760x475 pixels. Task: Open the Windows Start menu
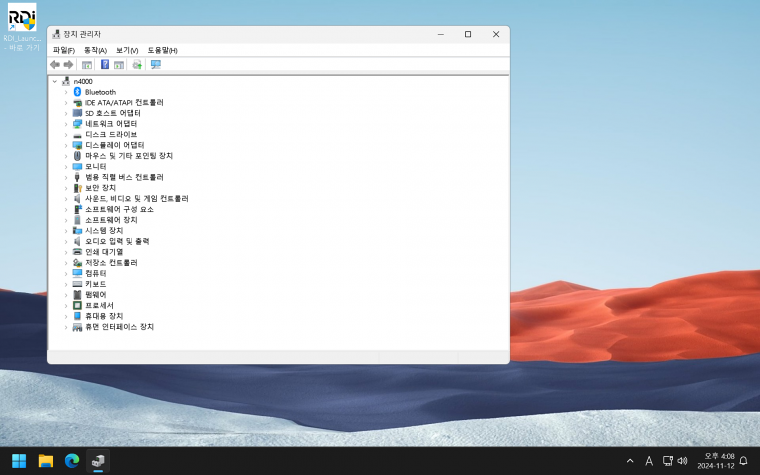19,461
